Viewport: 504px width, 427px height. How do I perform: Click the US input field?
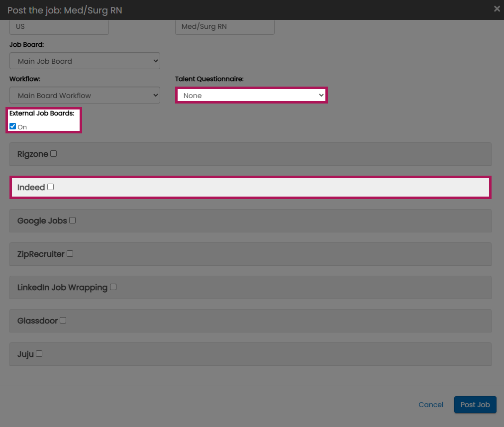click(59, 27)
